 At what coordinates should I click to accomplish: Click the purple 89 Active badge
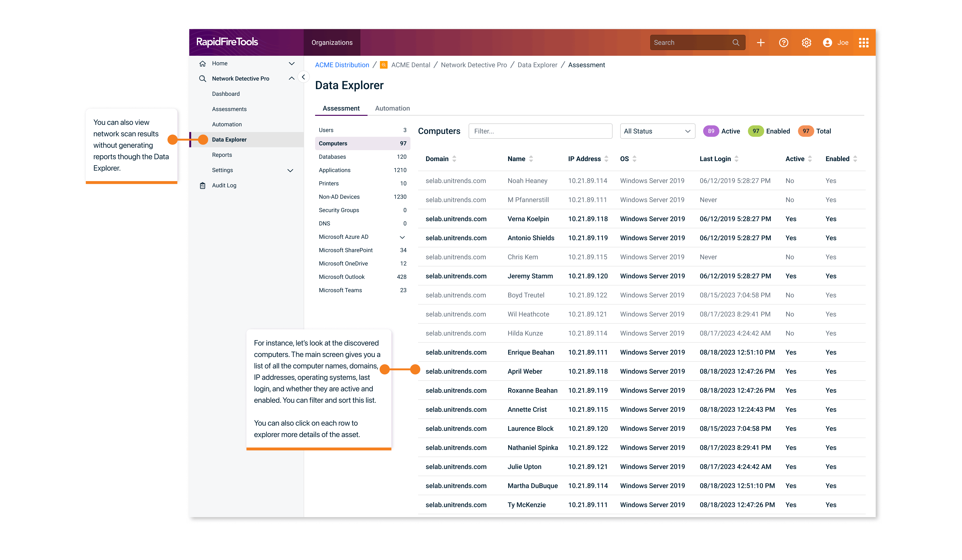tap(711, 131)
